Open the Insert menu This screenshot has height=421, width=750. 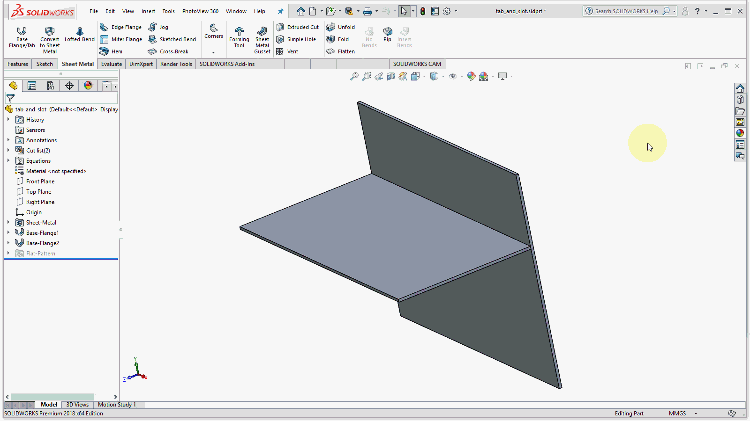(148, 10)
